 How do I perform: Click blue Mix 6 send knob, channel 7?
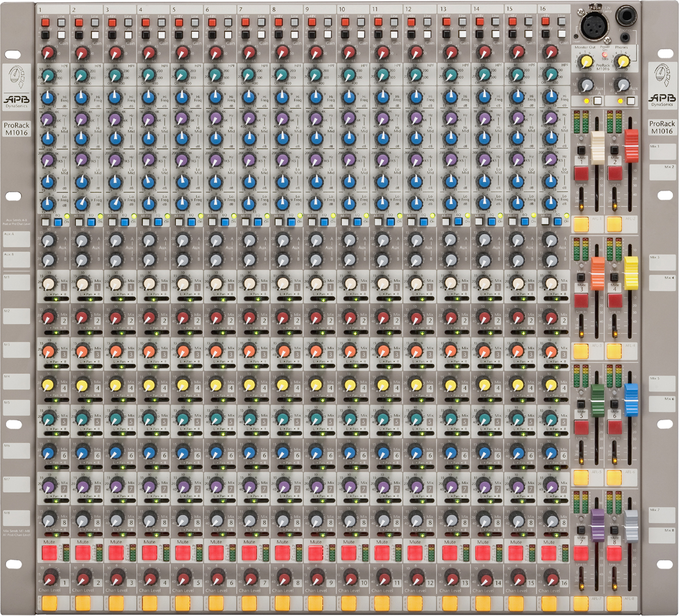tap(248, 452)
